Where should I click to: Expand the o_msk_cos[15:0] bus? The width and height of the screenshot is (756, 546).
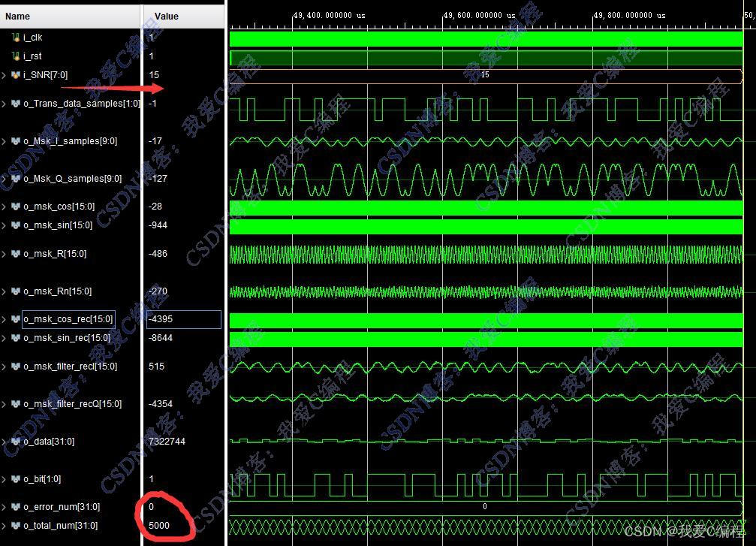point(4,207)
